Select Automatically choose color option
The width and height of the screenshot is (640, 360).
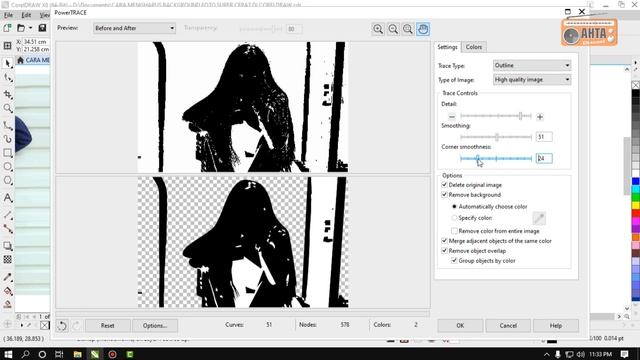(454, 207)
